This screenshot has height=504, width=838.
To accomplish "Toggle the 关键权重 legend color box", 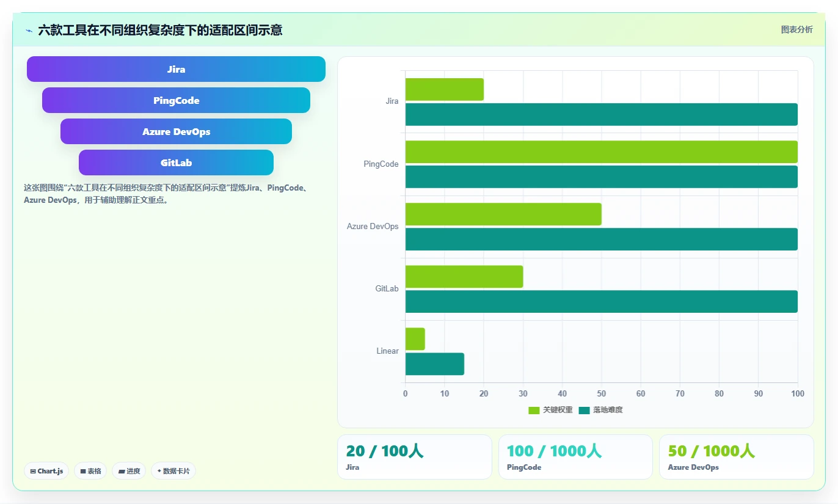I will tap(534, 410).
